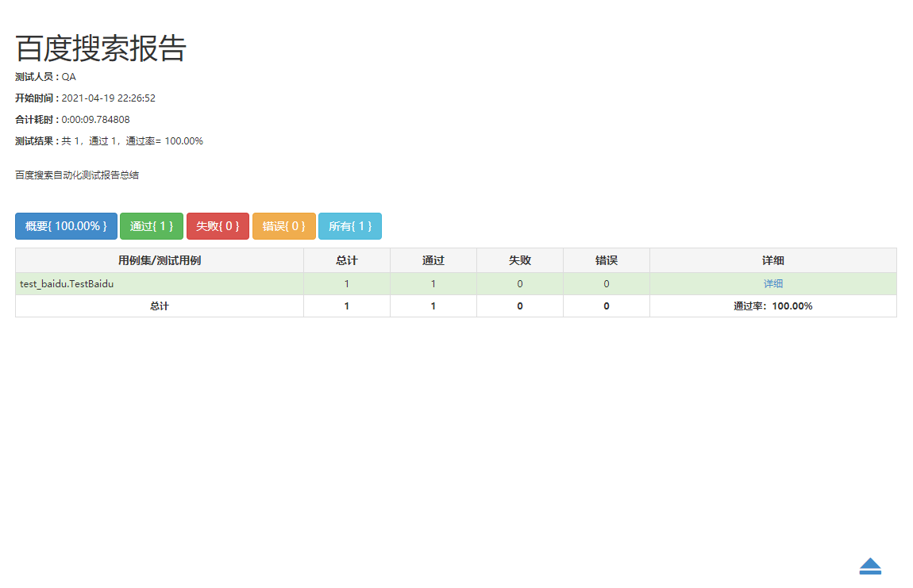Click the 总计 column header
The width and height of the screenshot is (913, 588).
click(346, 260)
